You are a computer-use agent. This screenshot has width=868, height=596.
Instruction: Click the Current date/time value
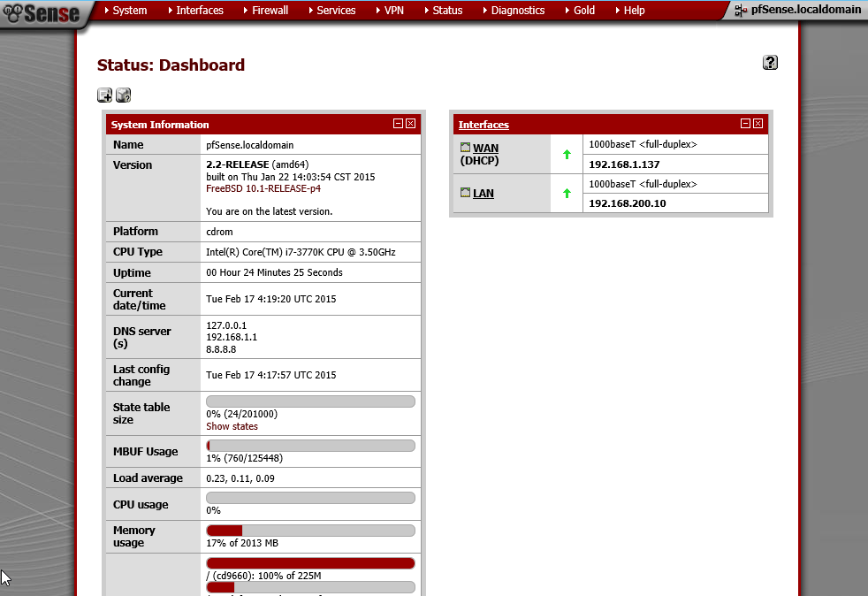(x=270, y=299)
